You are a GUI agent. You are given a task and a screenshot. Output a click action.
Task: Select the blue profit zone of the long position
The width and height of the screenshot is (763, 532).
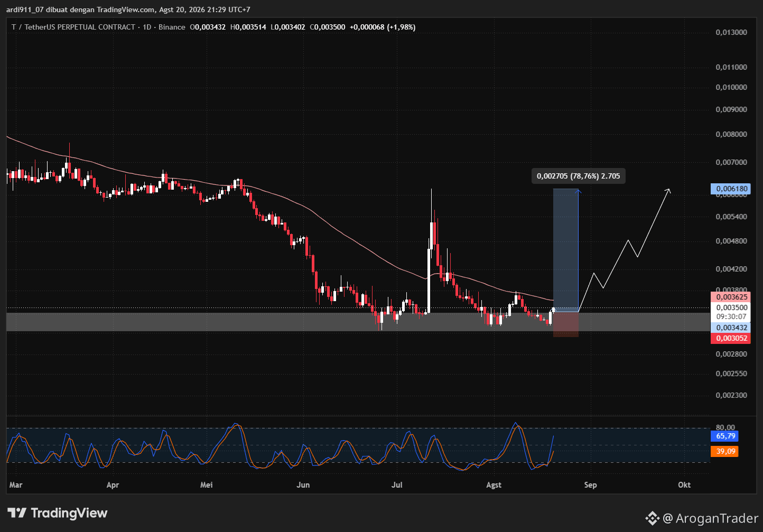[x=565, y=250]
